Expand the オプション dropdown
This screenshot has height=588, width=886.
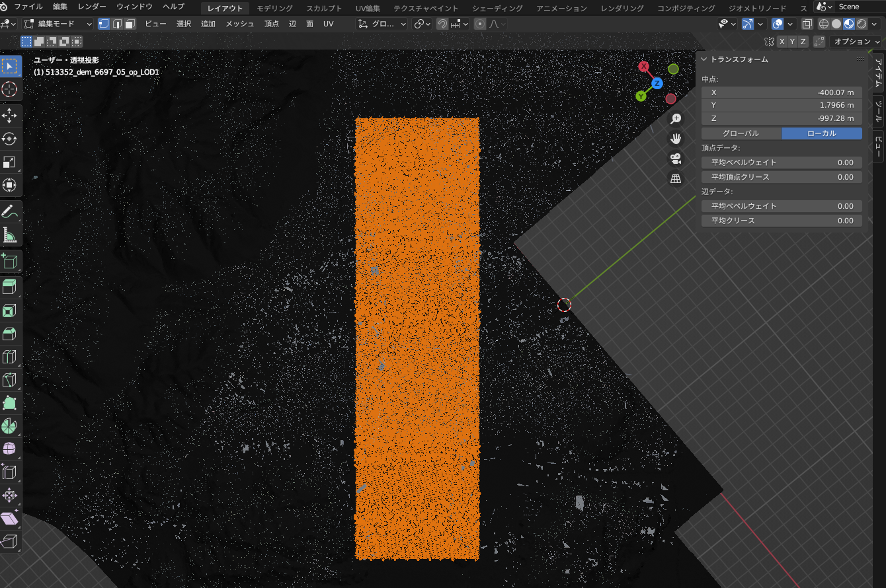(x=857, y=42)
